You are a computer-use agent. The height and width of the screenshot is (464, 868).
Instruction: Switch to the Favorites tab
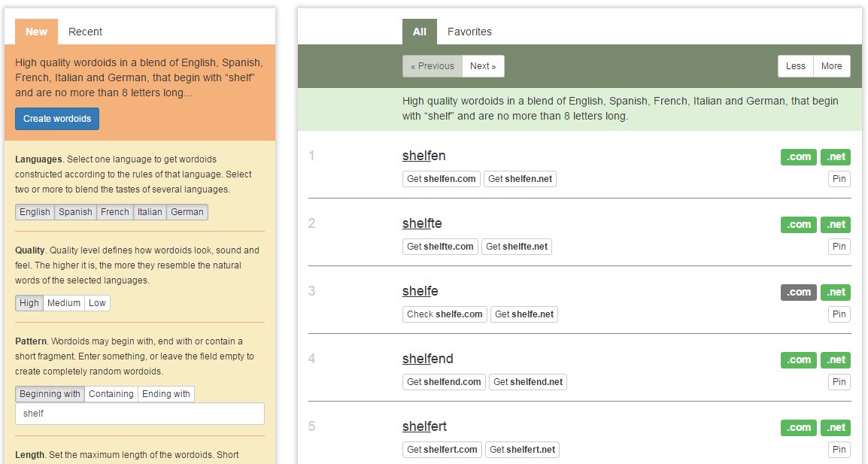click(x=469, y=32)
